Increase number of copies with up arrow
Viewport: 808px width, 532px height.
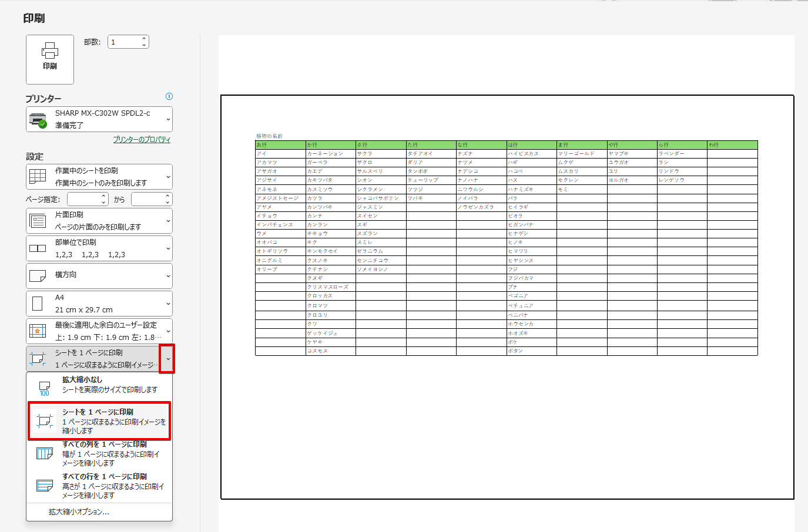pos(144,39)
